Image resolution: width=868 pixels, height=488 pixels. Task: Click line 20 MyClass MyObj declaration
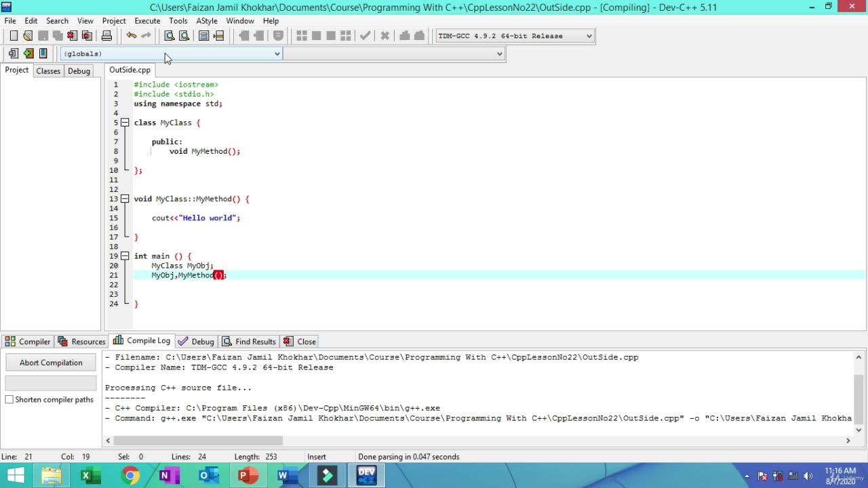pyautogui.click(x=182, y=266)
